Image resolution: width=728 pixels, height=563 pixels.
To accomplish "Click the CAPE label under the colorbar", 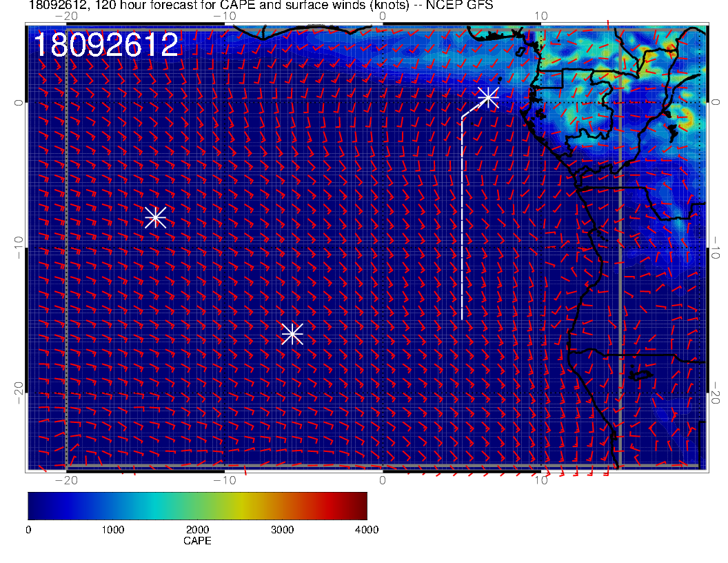I will click(x=197, y=541).
